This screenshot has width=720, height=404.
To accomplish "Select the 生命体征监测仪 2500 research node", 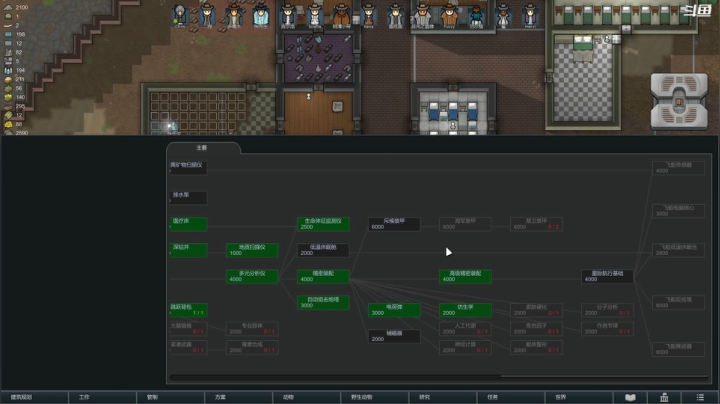I will [323, 224].
